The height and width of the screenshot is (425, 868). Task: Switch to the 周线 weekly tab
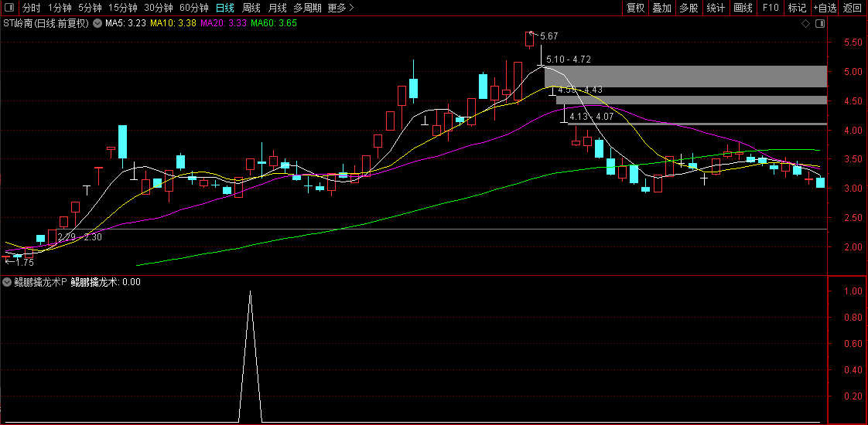coord(251,8)
